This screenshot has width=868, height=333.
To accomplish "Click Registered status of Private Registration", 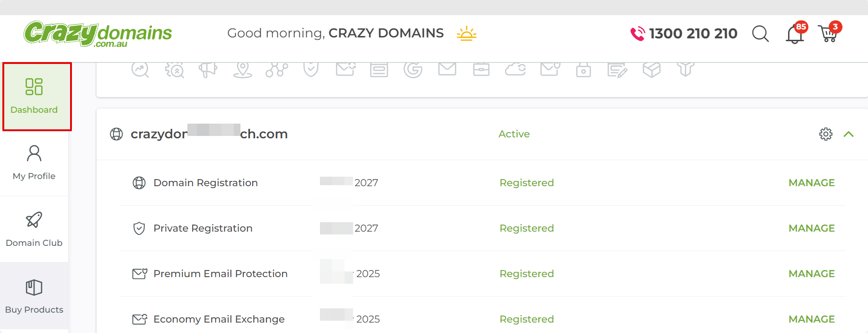I will 527,228.
